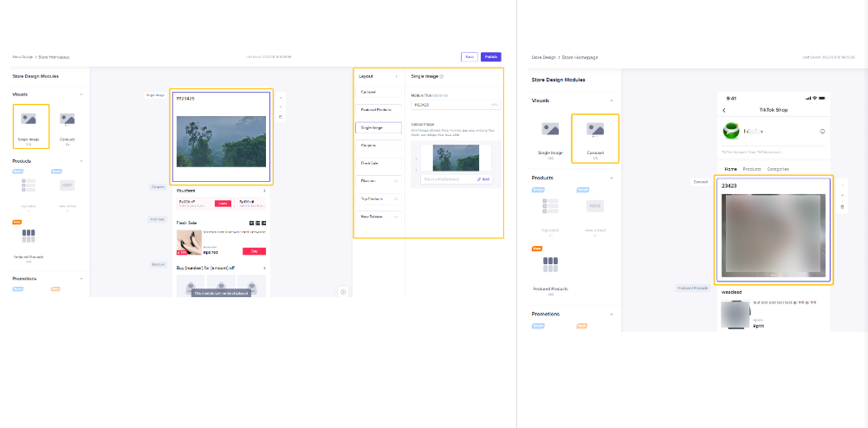Click the green shop avatar
Viewport: 868px width, 428px height.
731,131
